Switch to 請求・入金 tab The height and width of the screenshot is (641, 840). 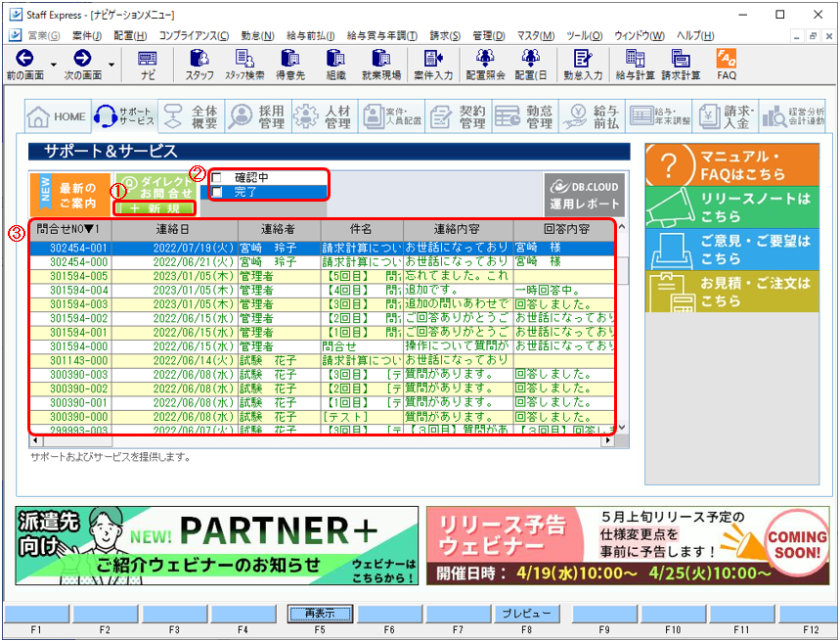726,116
